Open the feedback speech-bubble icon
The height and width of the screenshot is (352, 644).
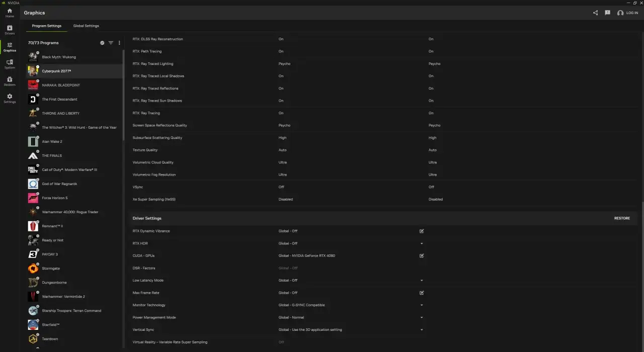[x=608, y=13]
